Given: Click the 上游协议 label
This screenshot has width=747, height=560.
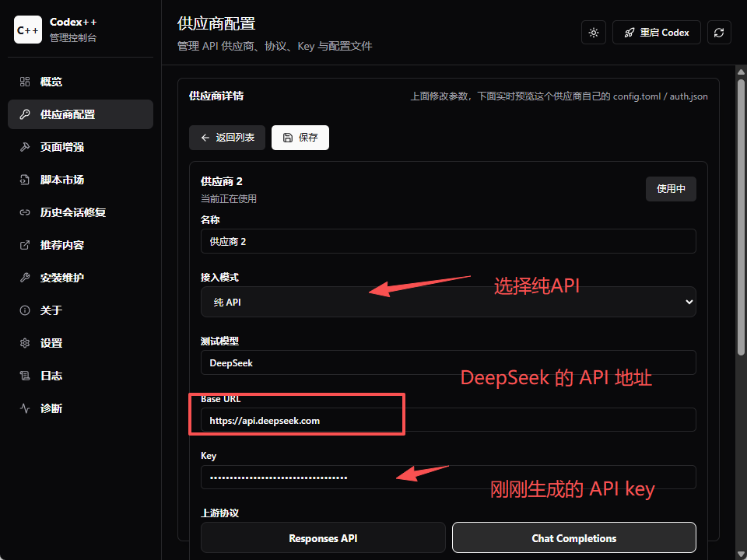Looking at the screenshot, I should [219, 513].
